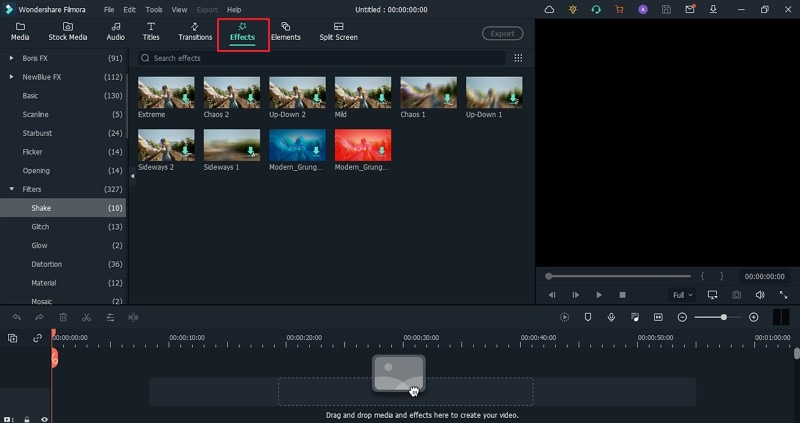Click the timeline zoom slider handle
This screenshot has width=800, height=423.
coord(723,317)
